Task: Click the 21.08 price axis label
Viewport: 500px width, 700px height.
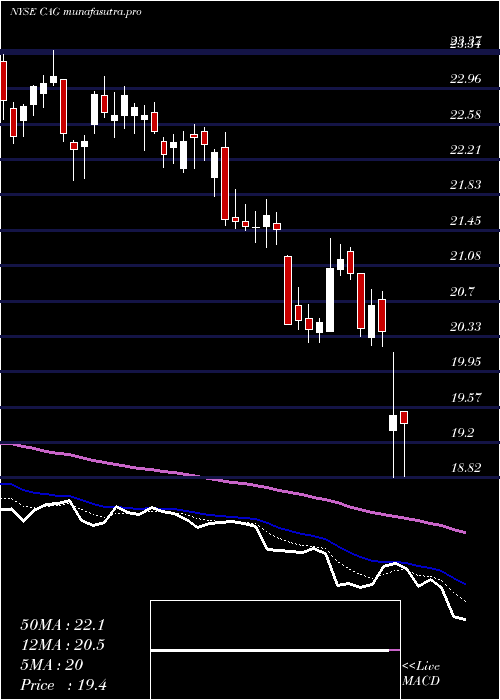Action: [x=466, y=256]
